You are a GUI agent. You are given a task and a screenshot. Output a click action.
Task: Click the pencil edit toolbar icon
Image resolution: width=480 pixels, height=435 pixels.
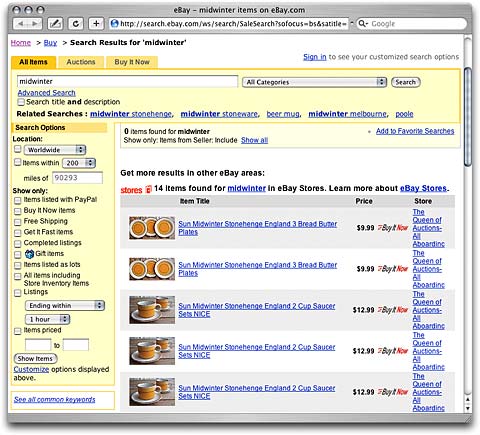tap(55, 24)
